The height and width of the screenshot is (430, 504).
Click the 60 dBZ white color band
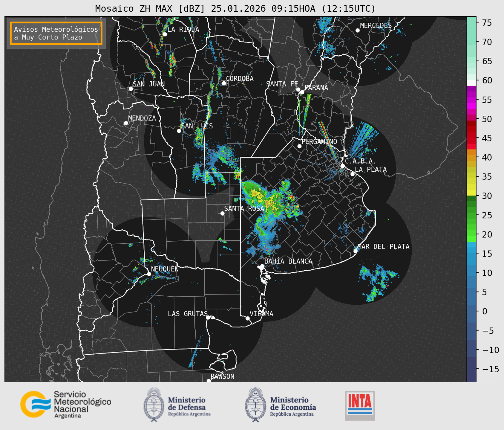(x=471, y=83)
